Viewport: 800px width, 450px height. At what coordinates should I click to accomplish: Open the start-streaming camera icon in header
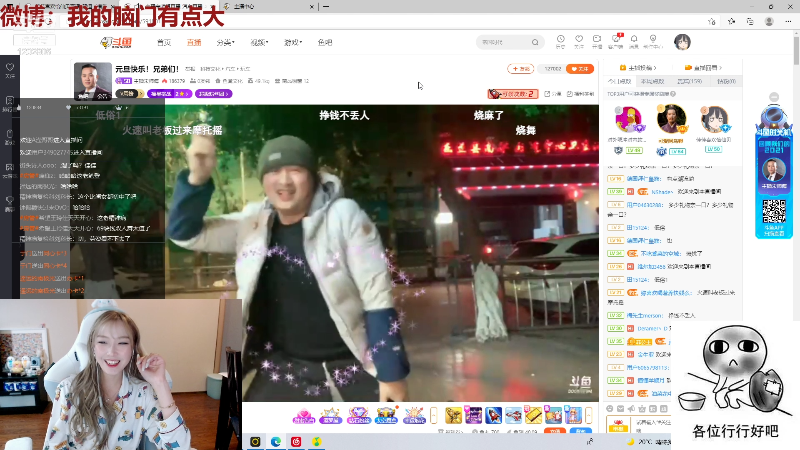[597, 41]
